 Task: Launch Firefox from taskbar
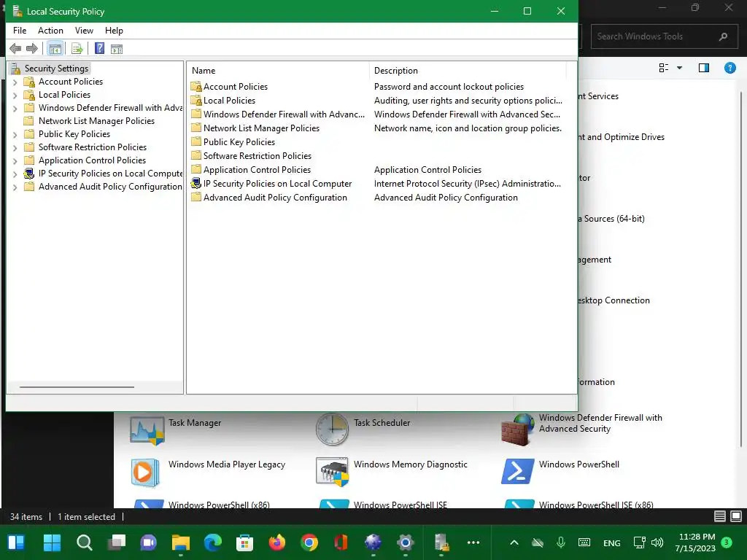[x=276, y=542]
